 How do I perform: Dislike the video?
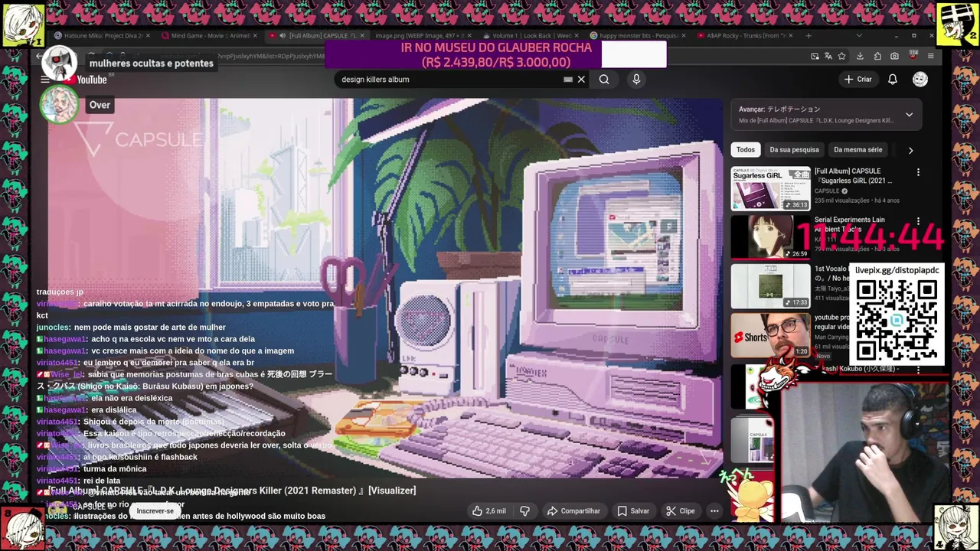point(525,510)
